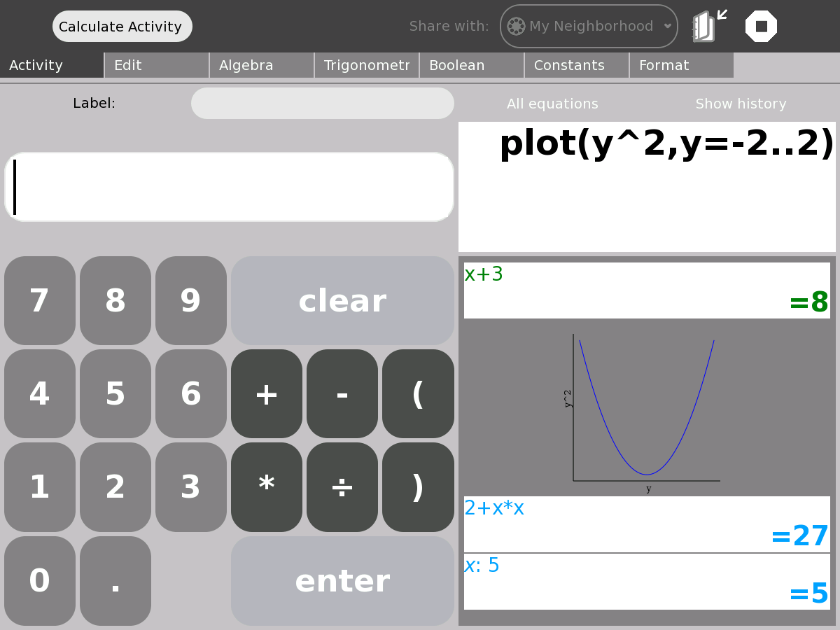The width and height of the screenshot is (840, 630).
Task: Expand the Share with dropdown
Action: [x=667, y=27]
